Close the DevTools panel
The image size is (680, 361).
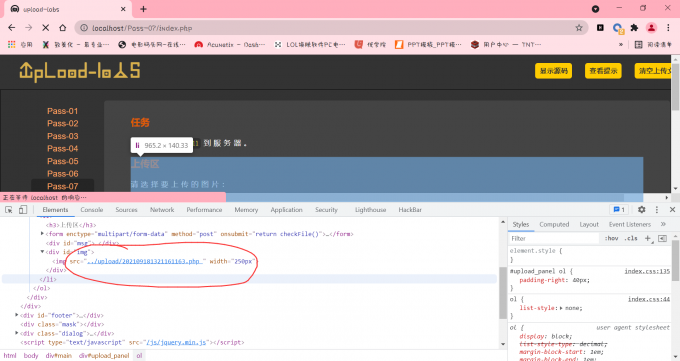tap(672, 210)
